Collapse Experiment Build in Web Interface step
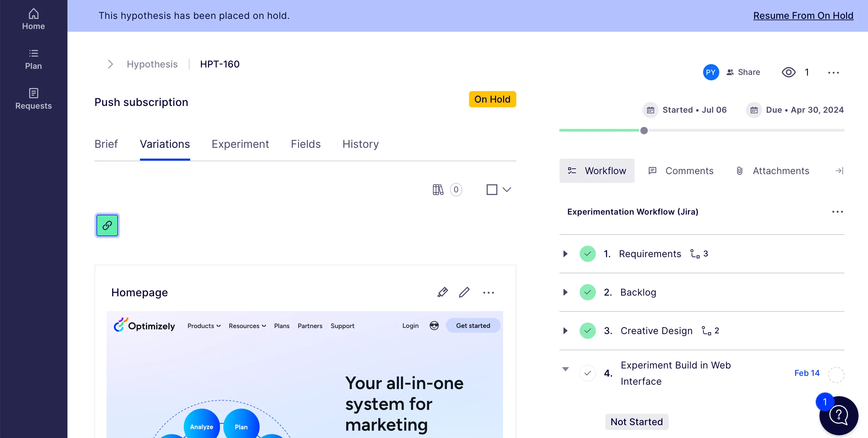This screenshot has height=438, width=868. 566,369
